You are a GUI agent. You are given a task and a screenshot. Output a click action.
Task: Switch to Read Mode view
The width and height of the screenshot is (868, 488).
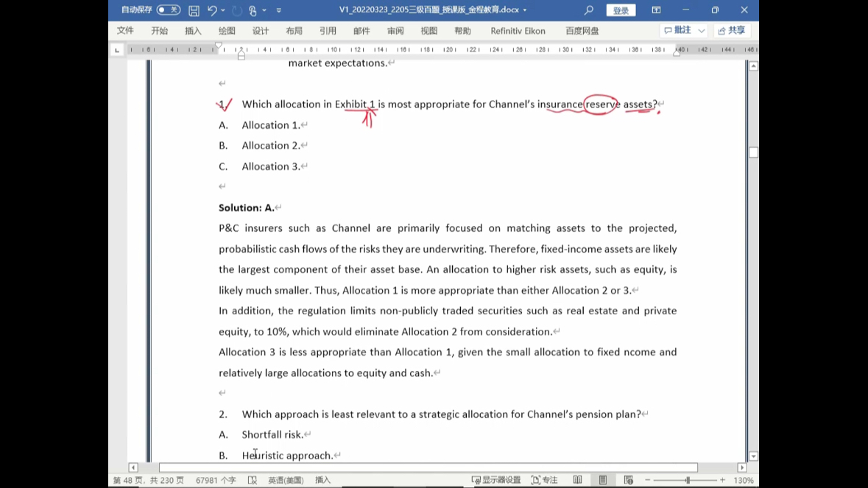[578, 480]
